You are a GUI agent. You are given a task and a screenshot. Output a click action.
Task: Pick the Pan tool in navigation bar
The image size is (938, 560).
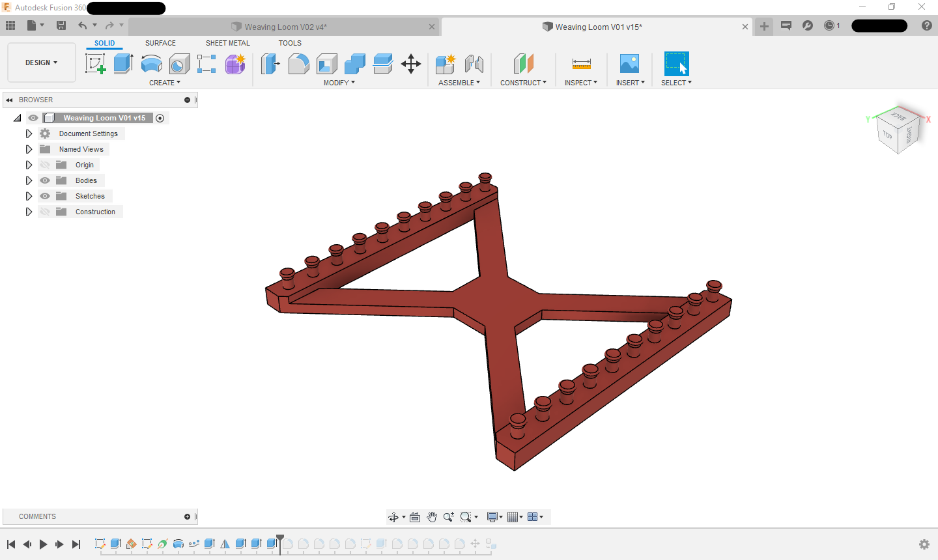pos(432,516)
